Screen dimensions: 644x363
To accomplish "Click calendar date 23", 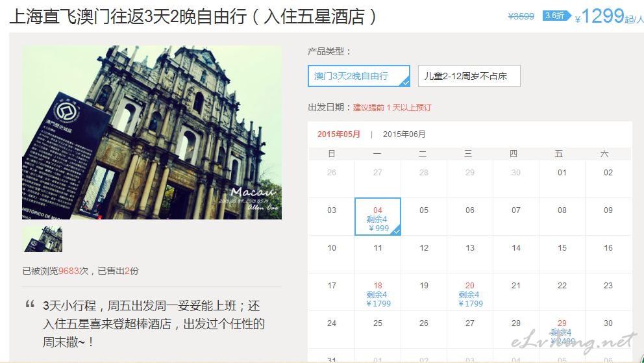I will click(608, 285).
